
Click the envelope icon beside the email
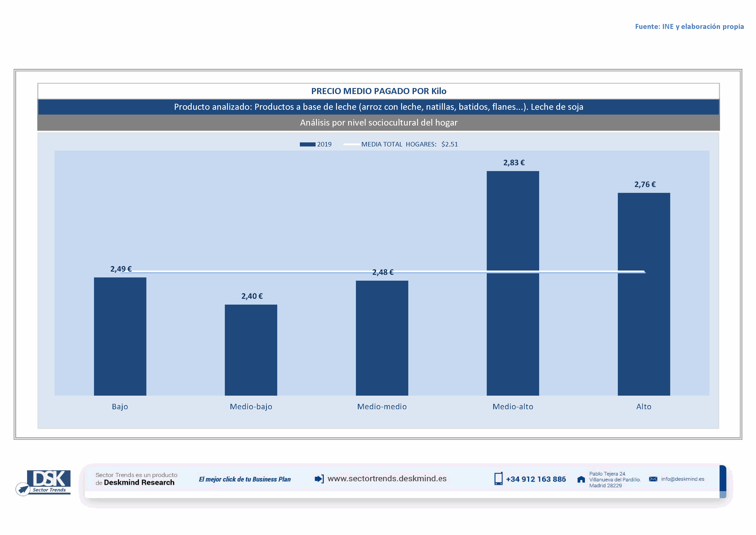point(653,479)
